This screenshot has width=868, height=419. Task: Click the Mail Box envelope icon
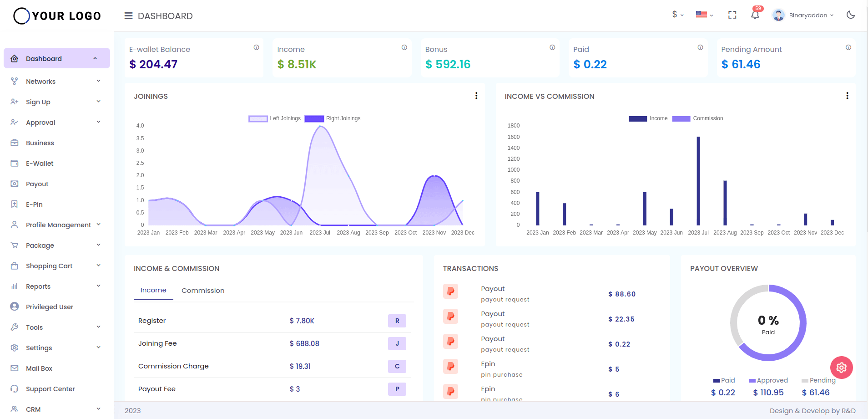15,368
